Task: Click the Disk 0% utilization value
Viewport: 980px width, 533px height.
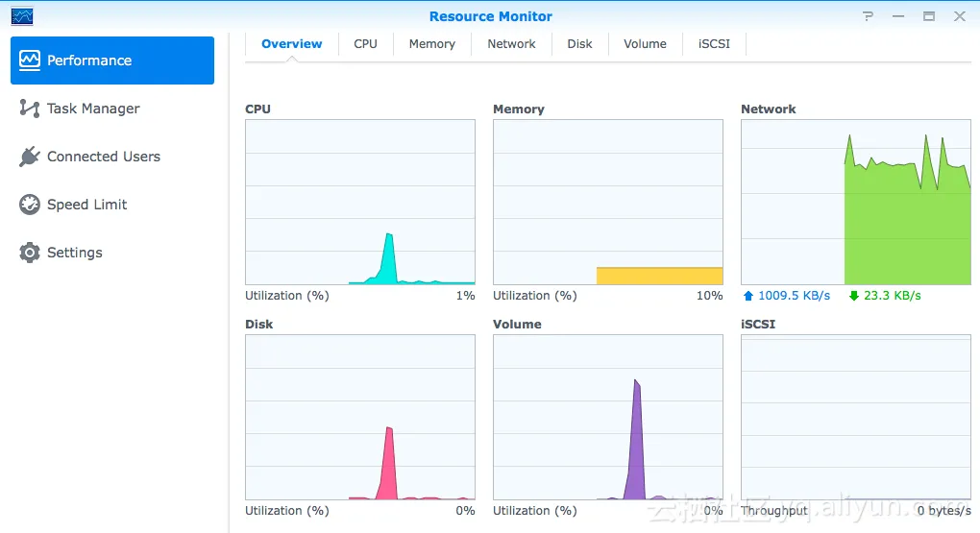Action: 466,511
